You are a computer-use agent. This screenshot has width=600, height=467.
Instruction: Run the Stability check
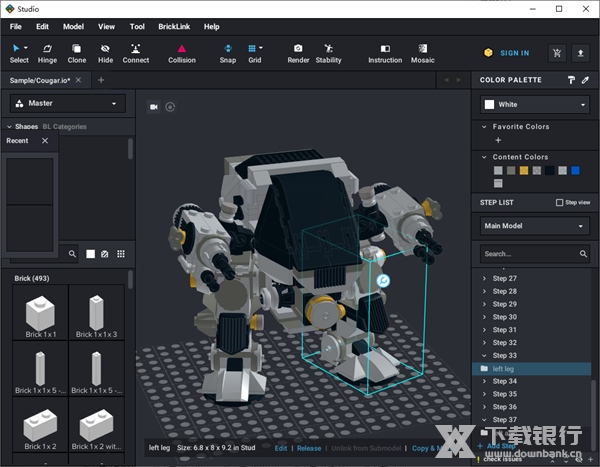(328, 52)
